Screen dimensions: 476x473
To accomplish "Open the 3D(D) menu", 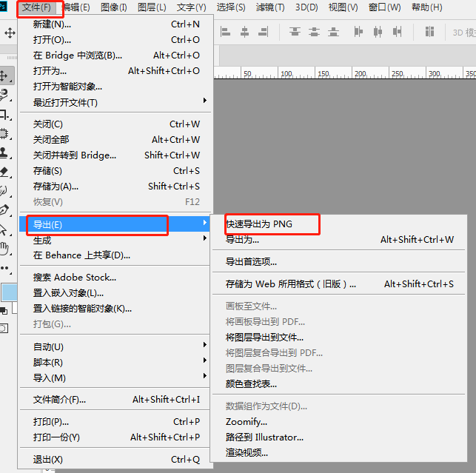I will coord(306,7).
